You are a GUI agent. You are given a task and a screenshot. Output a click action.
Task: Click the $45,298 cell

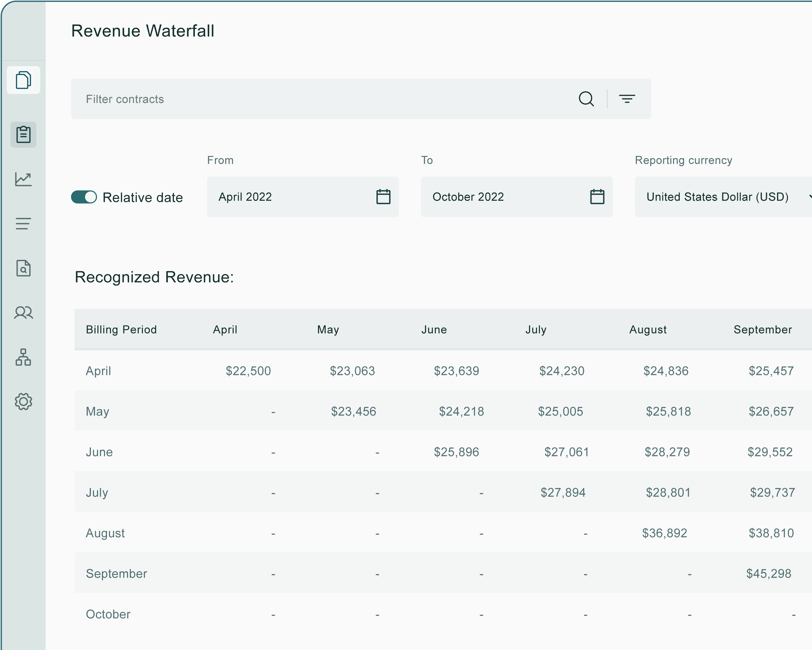pyautogui.click(x=769, y=574)
